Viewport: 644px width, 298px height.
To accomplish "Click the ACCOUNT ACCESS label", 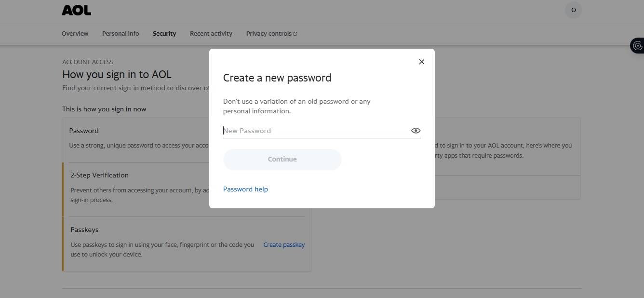I will tap(87, 62).
